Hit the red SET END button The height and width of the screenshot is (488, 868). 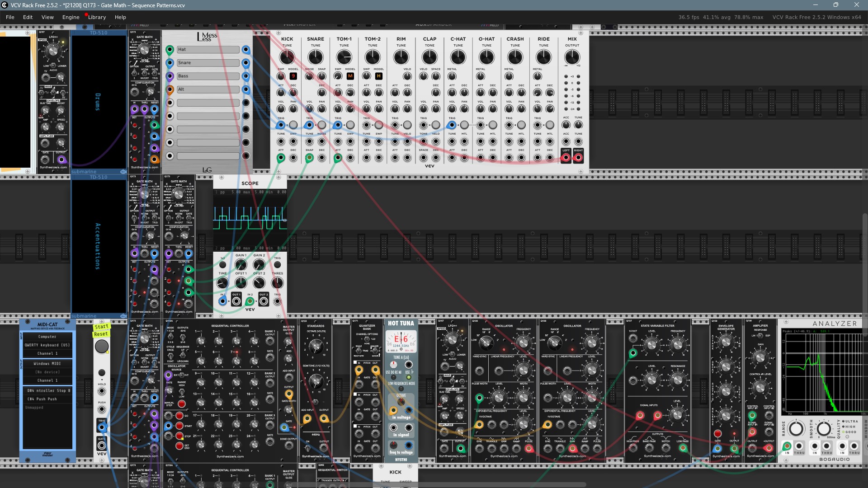[179, 446]
